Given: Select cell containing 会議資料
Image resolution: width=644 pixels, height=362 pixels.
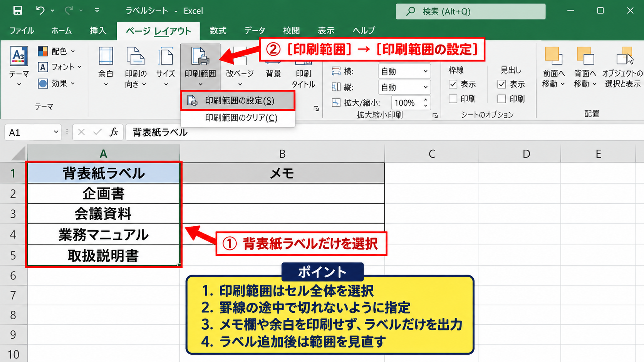Looking at the screenshot, I should pos(103,214).
